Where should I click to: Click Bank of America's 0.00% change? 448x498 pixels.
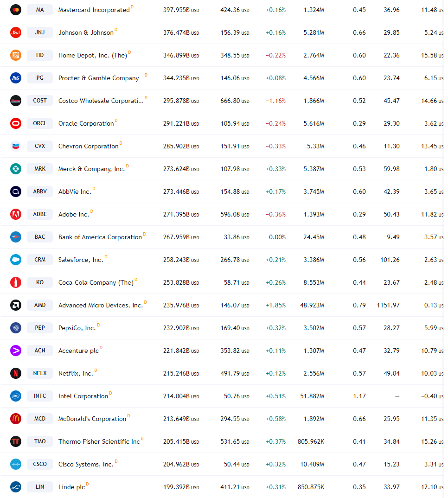tap(277, 237)
